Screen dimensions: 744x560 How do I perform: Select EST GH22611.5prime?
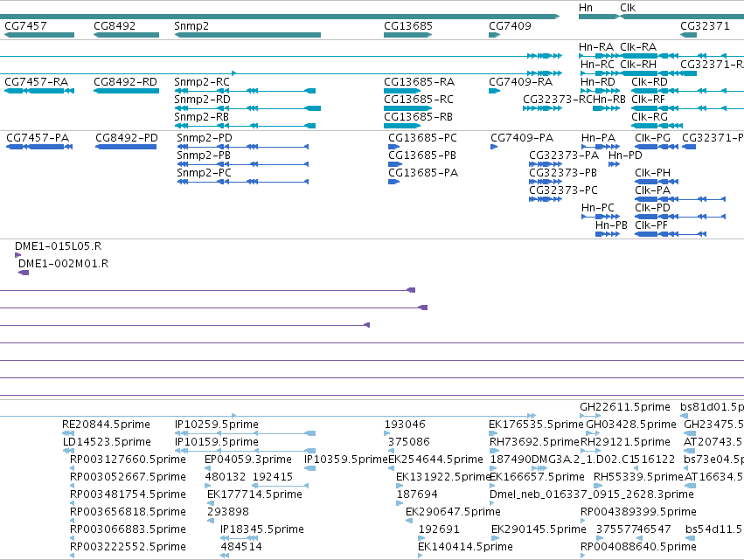625,407
